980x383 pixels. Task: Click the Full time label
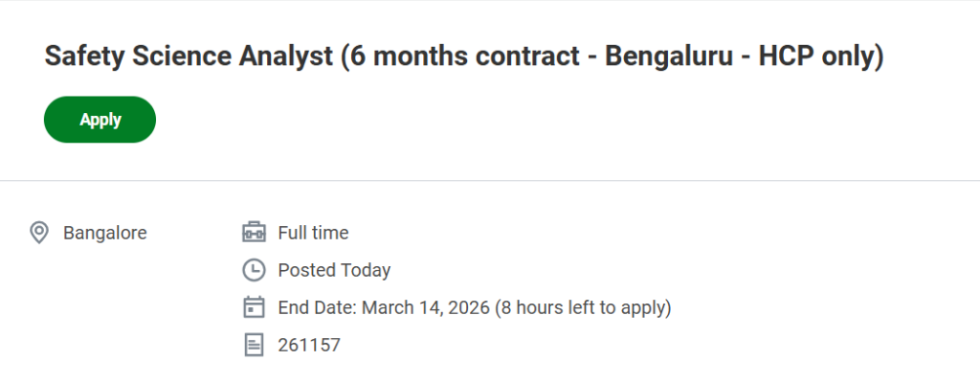coord(313,233)
